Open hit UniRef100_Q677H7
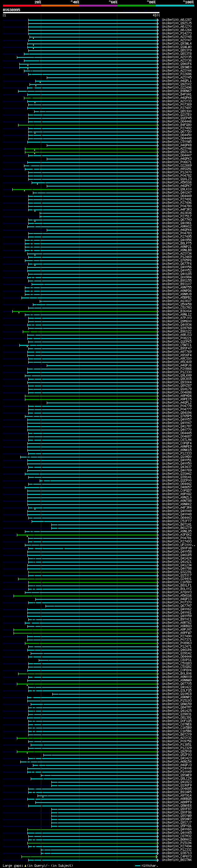Viewport: 197px width, 868px height. click(177, 606)
